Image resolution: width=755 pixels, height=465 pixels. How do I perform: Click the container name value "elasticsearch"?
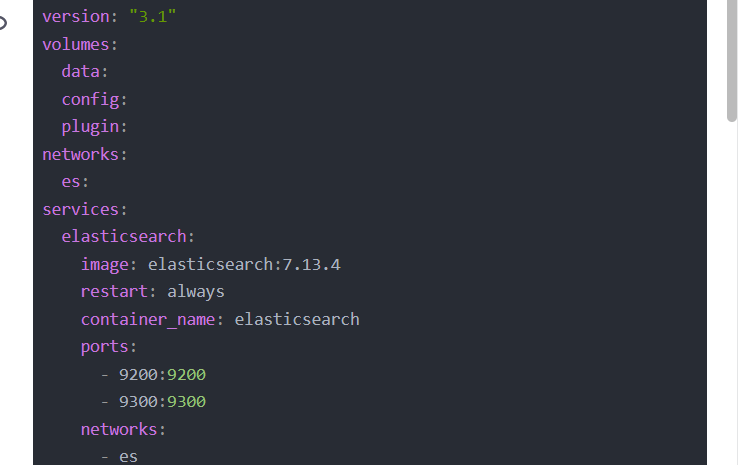click(x=297, y=320)
